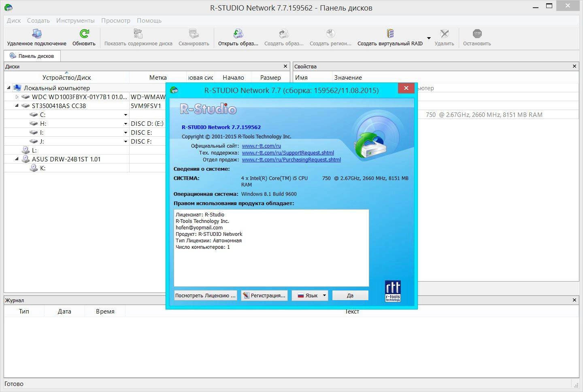Open the Помощь menu
Screen dimensions: 583x392
point(149,20)
